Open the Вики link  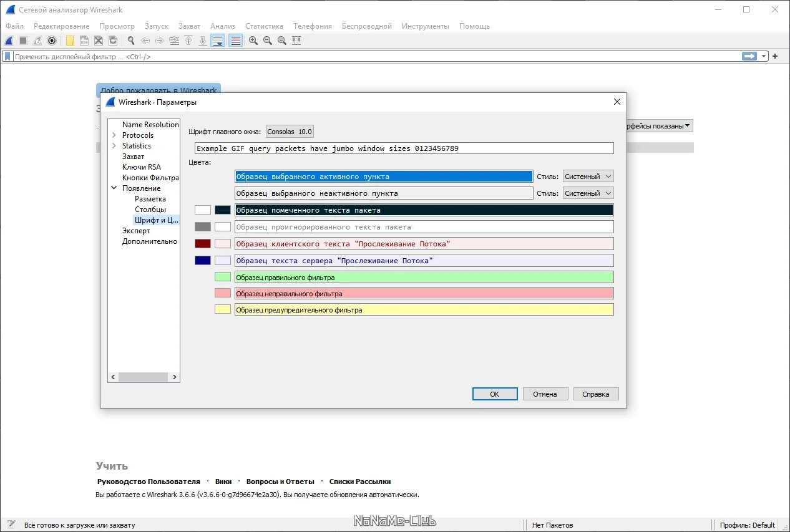tap(223, 481)
